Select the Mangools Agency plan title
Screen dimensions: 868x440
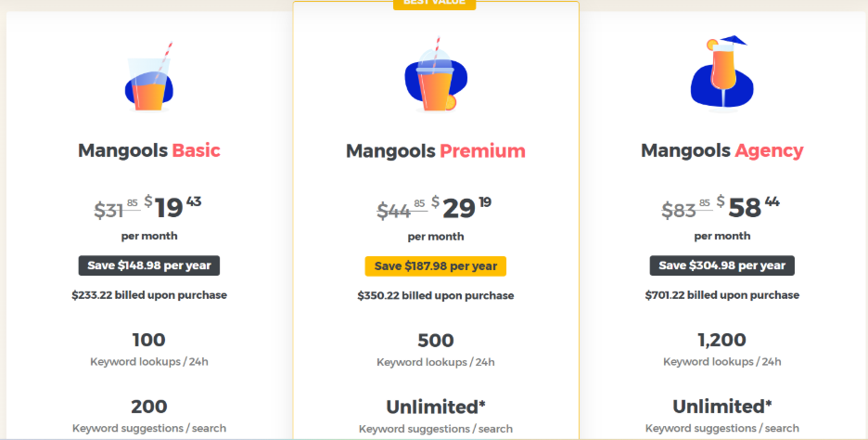(x=721, y=150)
